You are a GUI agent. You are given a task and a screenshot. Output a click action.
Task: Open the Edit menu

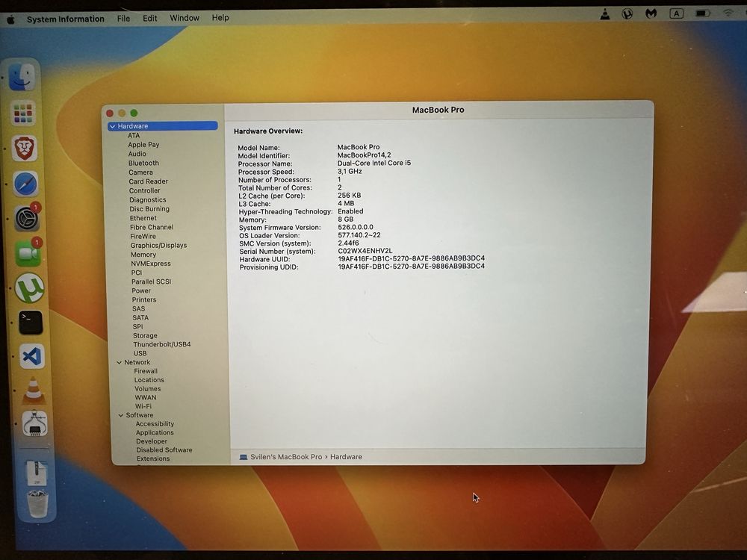tap(149, 18)
